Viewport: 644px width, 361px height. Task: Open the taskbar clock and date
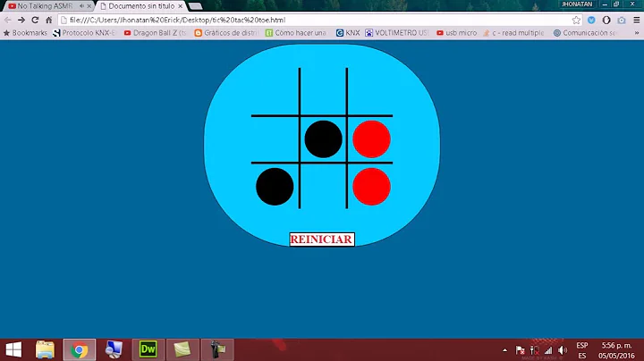tap(616, 350)
